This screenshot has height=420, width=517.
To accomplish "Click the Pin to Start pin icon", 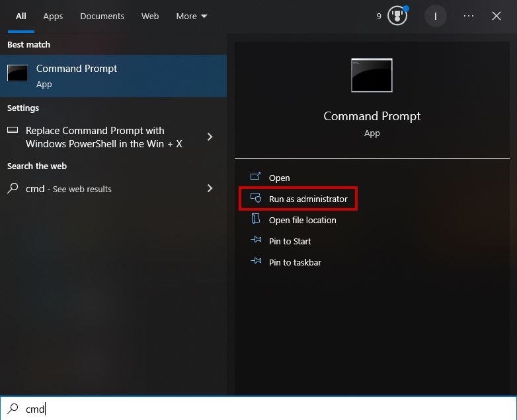I will click(x=256, y=240).
